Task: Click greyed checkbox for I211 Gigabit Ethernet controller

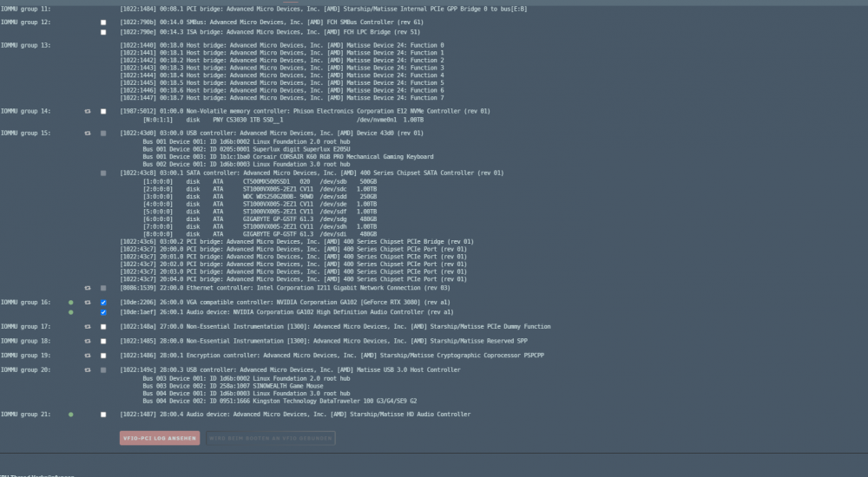Action: click(103, 288)
